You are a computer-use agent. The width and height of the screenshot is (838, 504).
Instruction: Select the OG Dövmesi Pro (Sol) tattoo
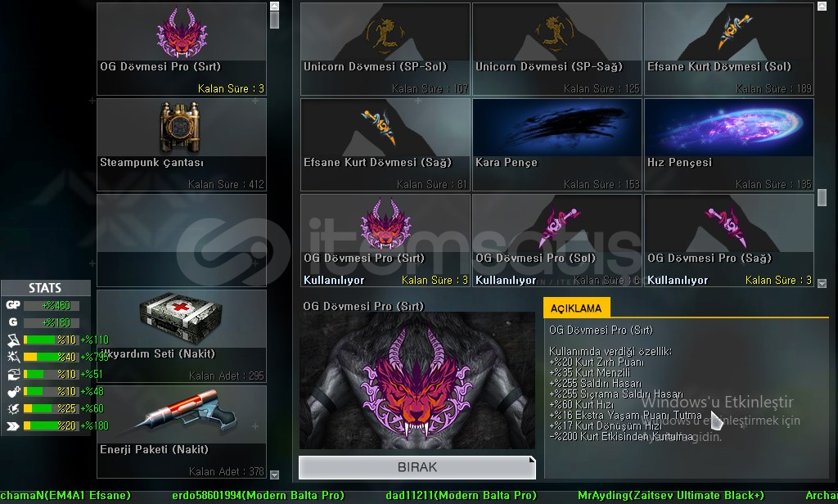tap(556, 241)
